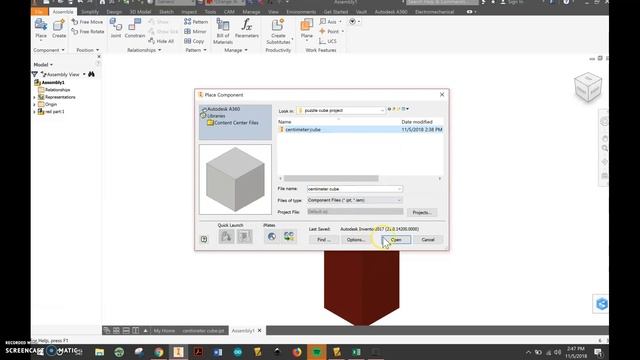The height and width of the screenshot is (360, 640).
Task: Click the UCS tool
Action: pyautogui.click(x=328, y=41)
